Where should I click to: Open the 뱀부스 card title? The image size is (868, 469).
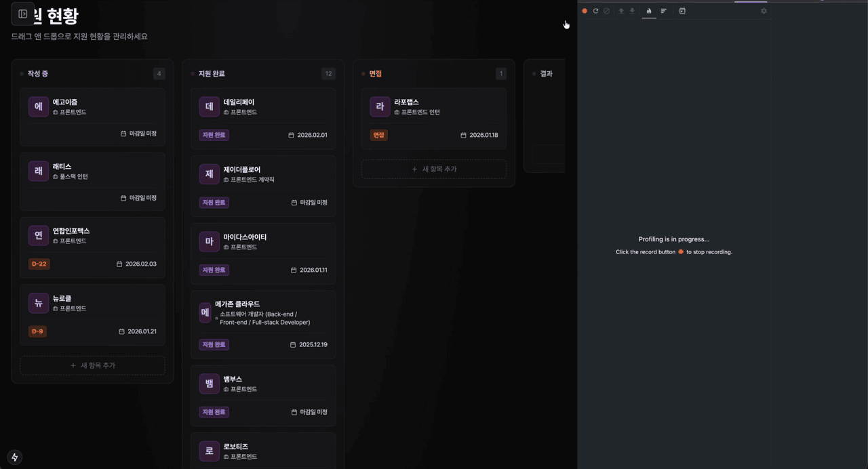[233, 379]
